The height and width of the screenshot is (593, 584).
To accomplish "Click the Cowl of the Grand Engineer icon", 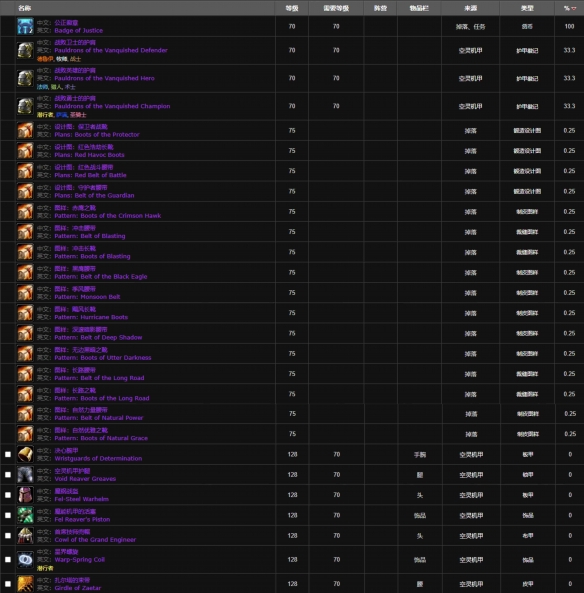I will click(x=25, y=536).
